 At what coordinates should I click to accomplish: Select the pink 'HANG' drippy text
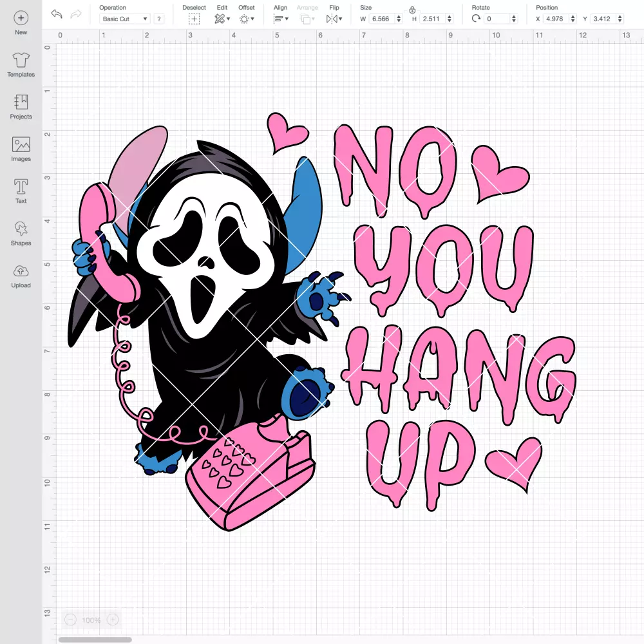(x=459, y=374)
